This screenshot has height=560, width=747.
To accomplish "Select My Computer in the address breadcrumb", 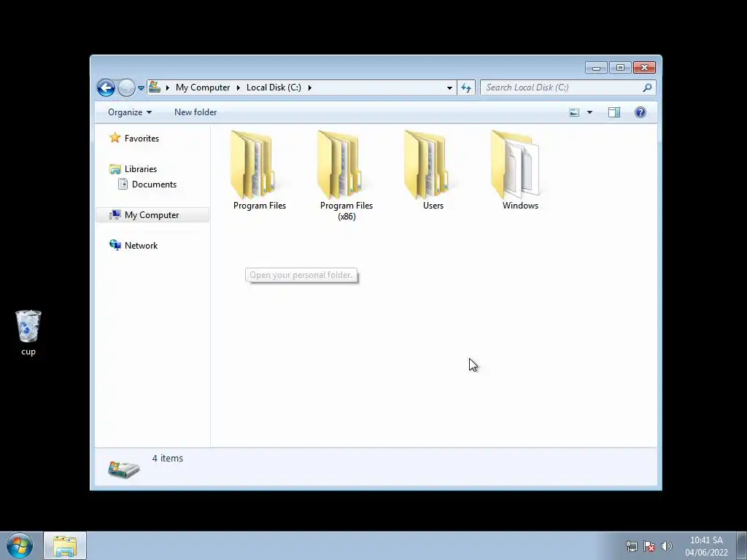I will point(203,87).
